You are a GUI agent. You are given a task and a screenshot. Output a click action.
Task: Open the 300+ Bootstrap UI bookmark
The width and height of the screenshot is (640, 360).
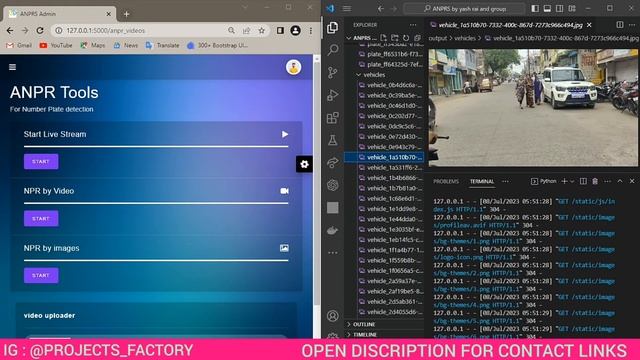pos(217,45)
